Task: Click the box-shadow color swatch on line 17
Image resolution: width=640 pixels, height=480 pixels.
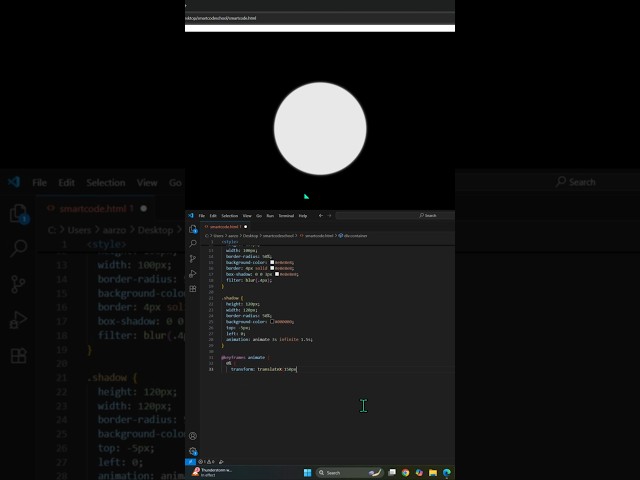Action: point(277,274)
